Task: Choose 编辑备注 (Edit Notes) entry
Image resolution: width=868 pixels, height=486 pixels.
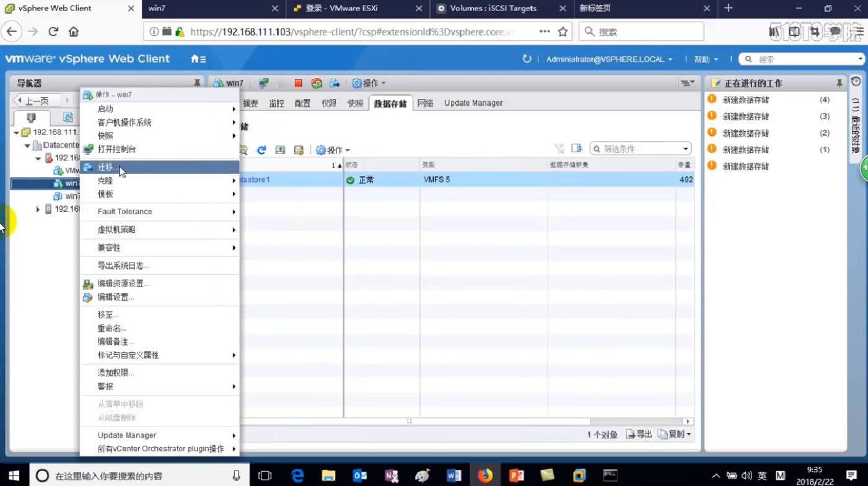Action: pyautogui.click(x=160, y=342)
